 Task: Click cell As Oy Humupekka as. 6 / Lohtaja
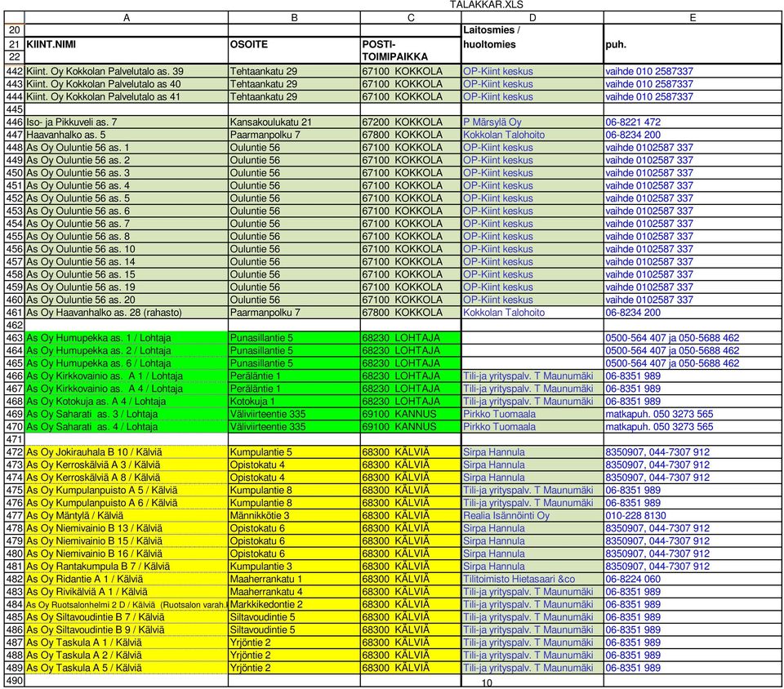pos(127,363)
